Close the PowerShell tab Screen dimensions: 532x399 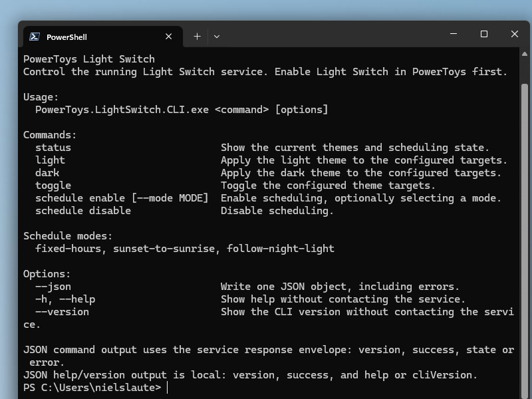169,37
